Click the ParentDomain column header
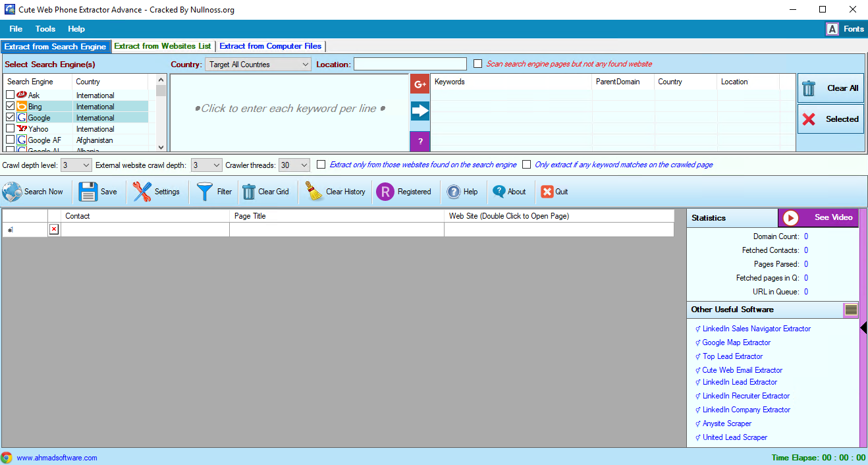This screenshot has width=868, height=465. pos(624,82)
